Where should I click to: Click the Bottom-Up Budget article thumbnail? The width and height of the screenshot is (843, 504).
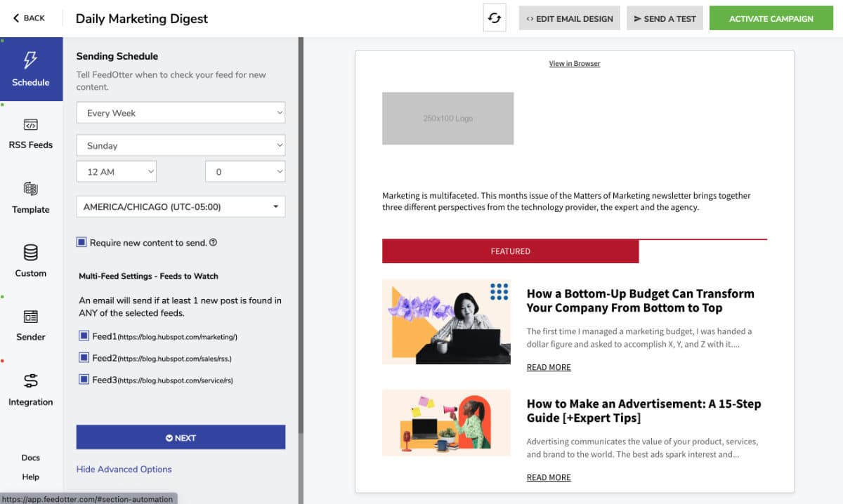(446, 321)
